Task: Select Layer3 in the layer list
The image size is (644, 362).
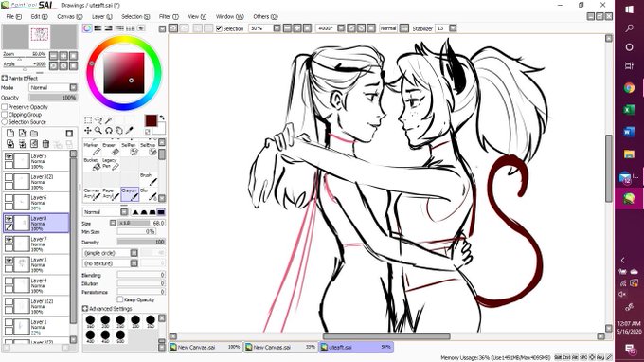Action: [36, 264]
